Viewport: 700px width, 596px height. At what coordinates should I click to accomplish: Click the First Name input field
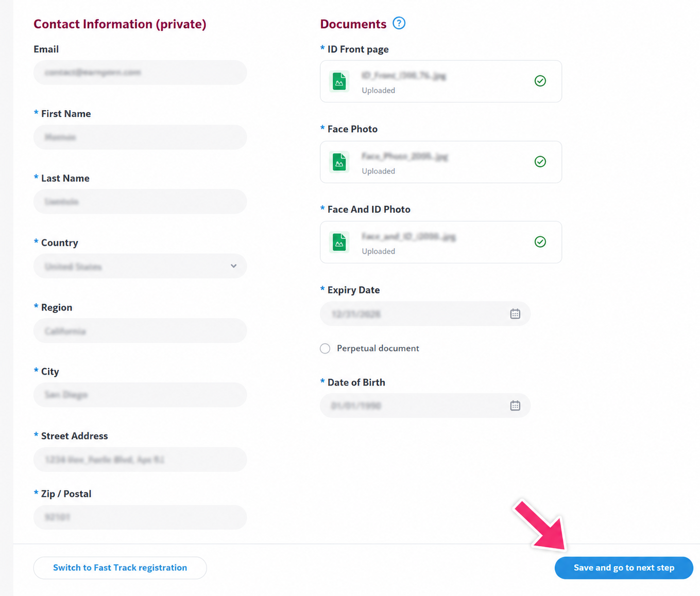(x=140, y=137)
